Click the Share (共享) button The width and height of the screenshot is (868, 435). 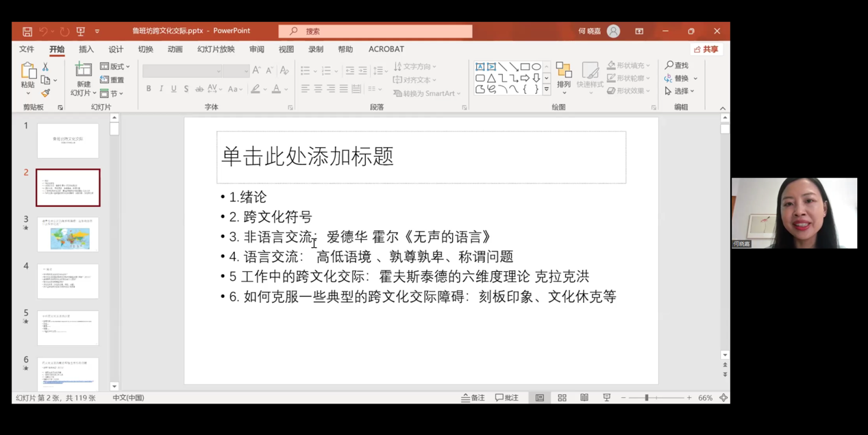tap(706, 49)
